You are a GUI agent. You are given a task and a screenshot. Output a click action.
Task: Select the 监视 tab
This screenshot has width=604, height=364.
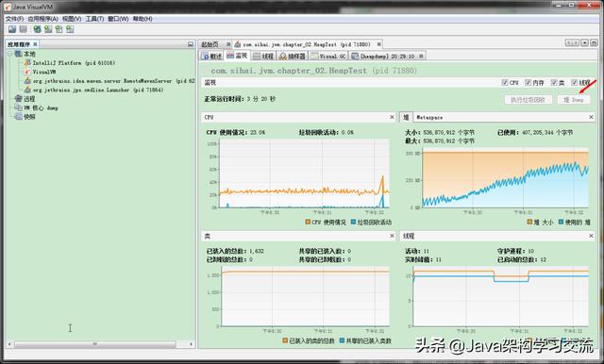[237, 56]
